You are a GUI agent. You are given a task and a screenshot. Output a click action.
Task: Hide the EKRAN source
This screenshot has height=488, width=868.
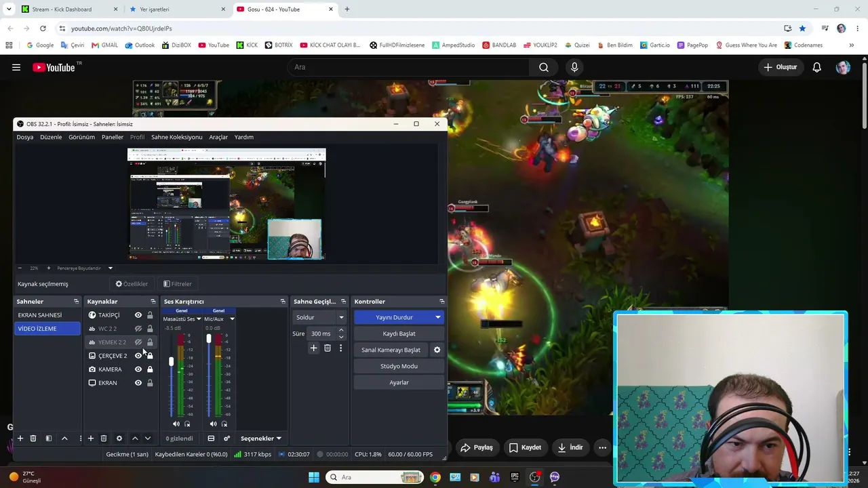pos(138,383)
